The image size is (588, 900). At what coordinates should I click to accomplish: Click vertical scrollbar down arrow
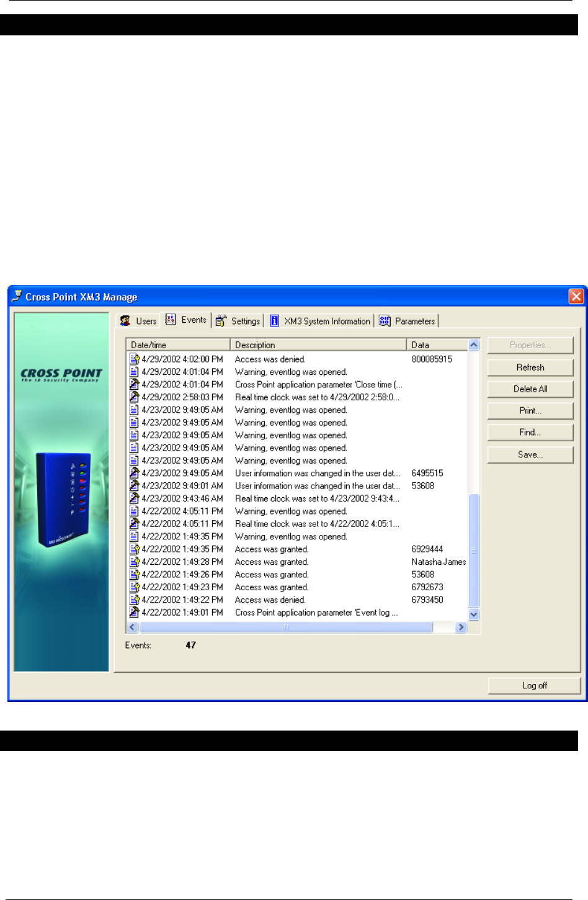[x=474, y=615]
